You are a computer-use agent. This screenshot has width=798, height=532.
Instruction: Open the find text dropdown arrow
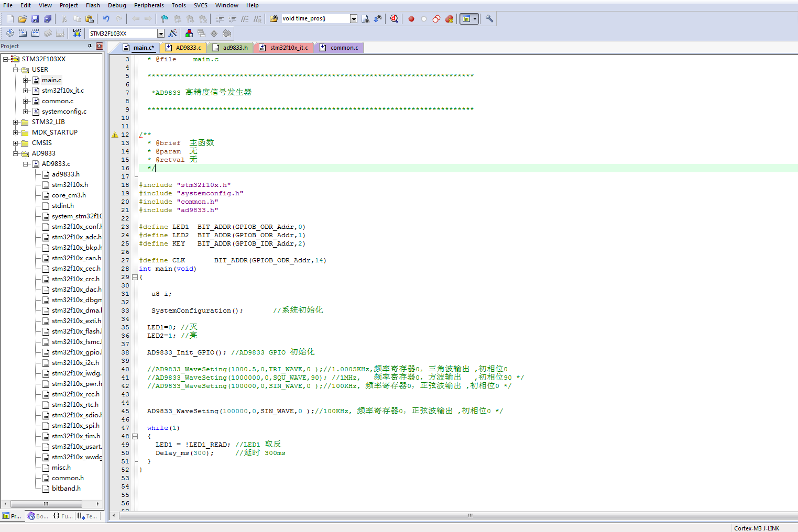click(x=354, y=19)
